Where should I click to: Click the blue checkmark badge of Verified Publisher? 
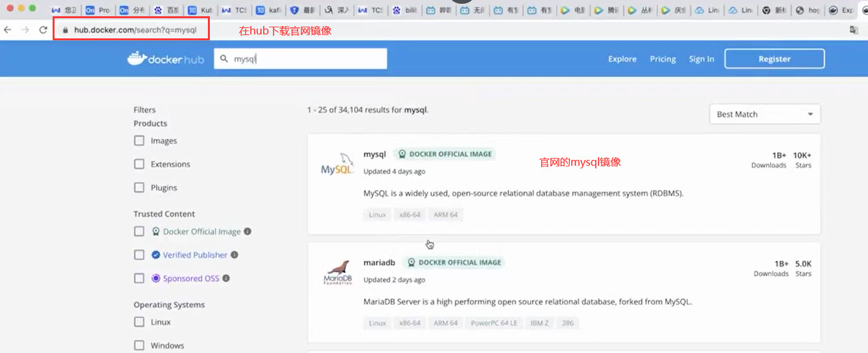tap(156, 255)
